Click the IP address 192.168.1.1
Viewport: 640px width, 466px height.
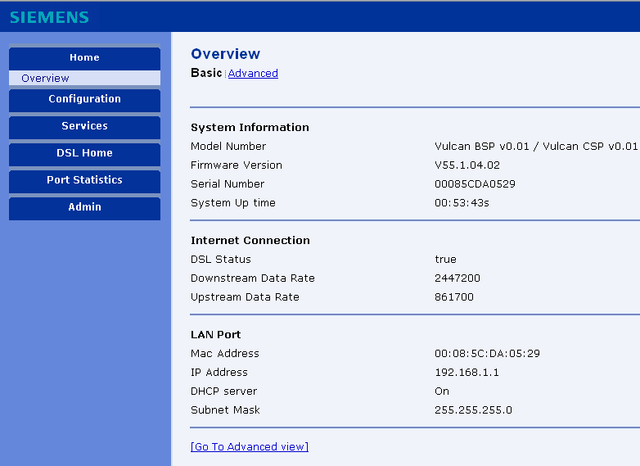point(467,372)
